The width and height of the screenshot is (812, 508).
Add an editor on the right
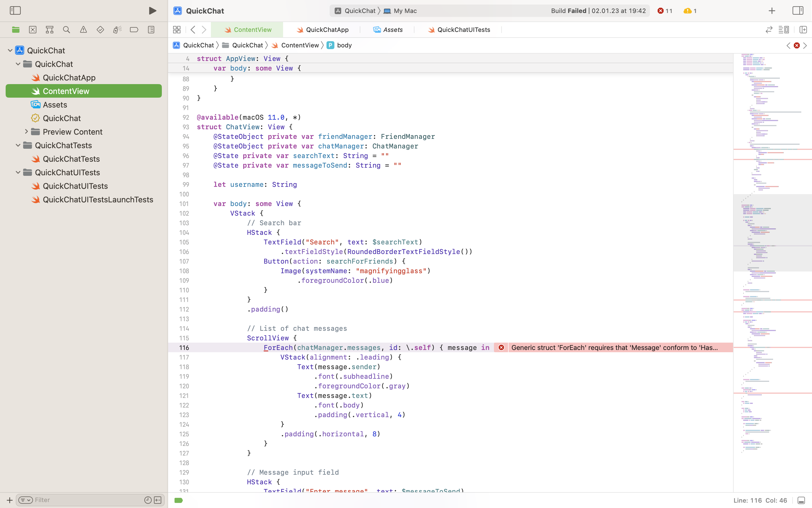pos(803,30)
